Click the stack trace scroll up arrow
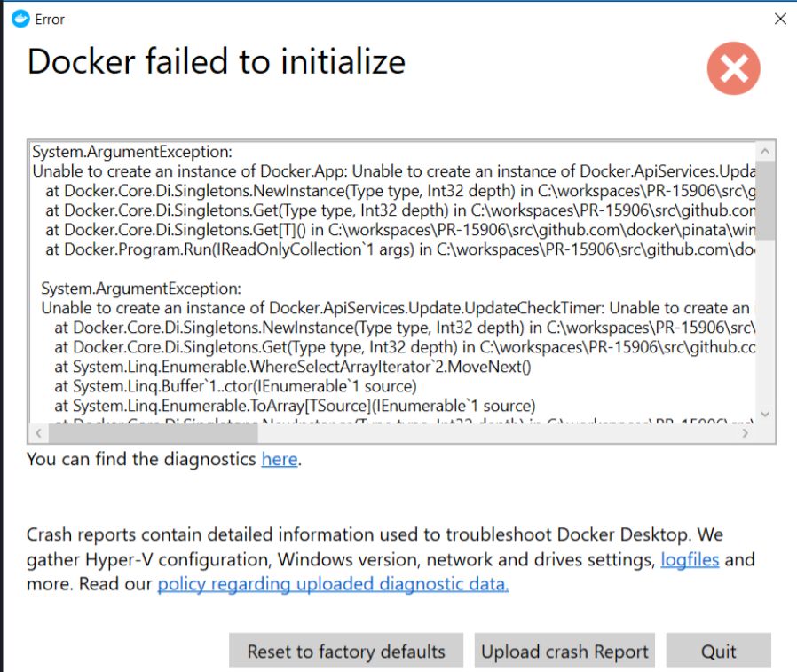 point(765,152)
